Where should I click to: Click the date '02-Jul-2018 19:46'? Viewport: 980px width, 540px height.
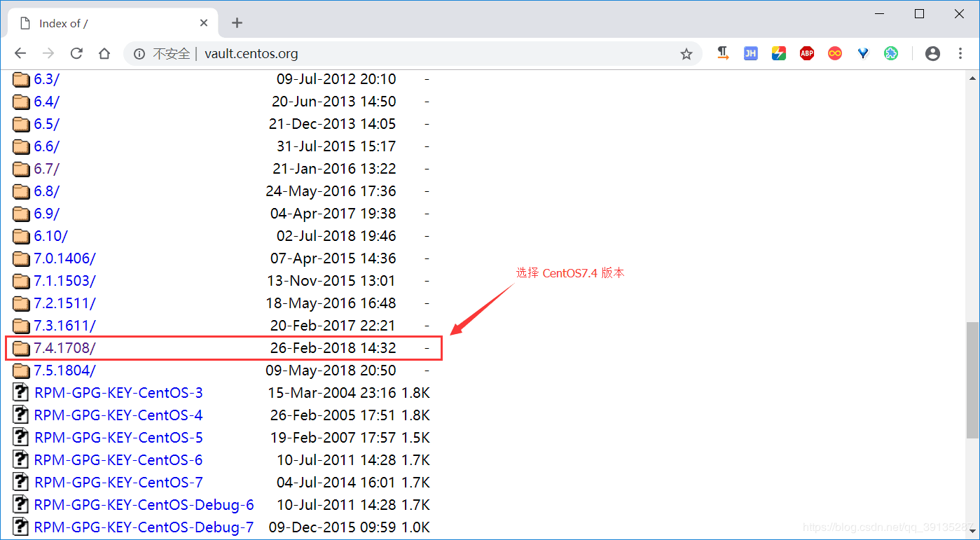[x=336, y=236]
